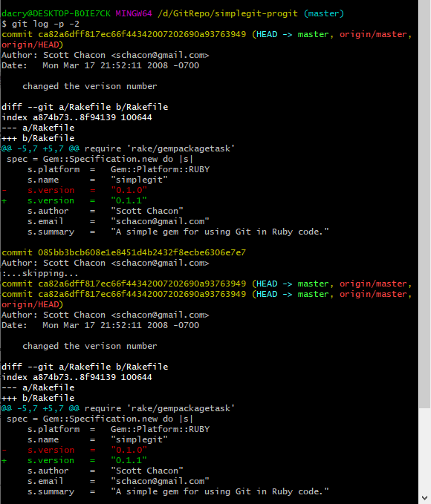Click the Author line under commit 085bb3b
This screenshot has width=431, height=504.
coord(106,263)
